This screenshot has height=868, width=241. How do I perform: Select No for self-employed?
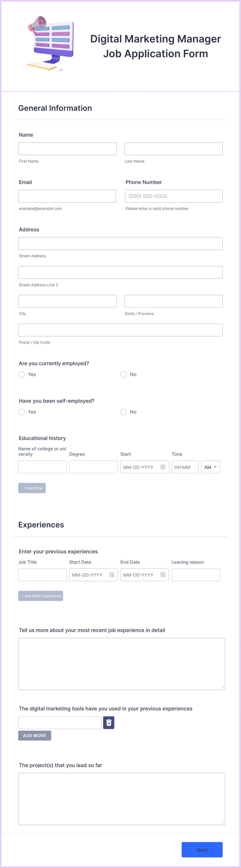pyautogui.click(x=124, y=412)
